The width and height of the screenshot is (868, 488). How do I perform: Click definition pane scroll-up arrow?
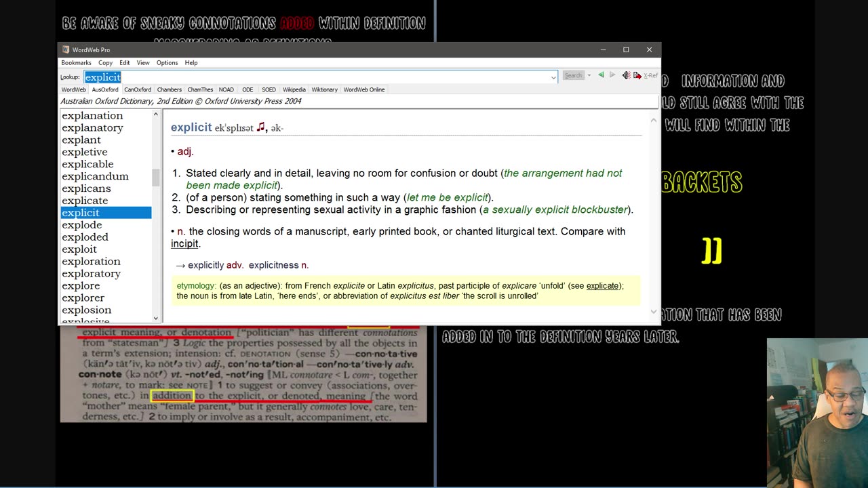pos(653,120)
